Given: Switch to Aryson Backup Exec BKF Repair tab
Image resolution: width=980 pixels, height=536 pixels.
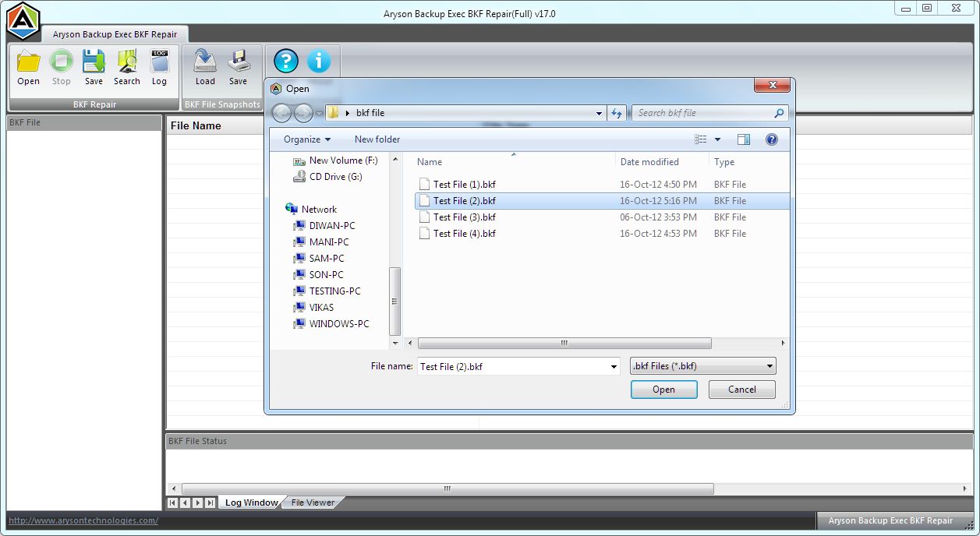Looking at the screenshot, I should (x=115, y=34).
